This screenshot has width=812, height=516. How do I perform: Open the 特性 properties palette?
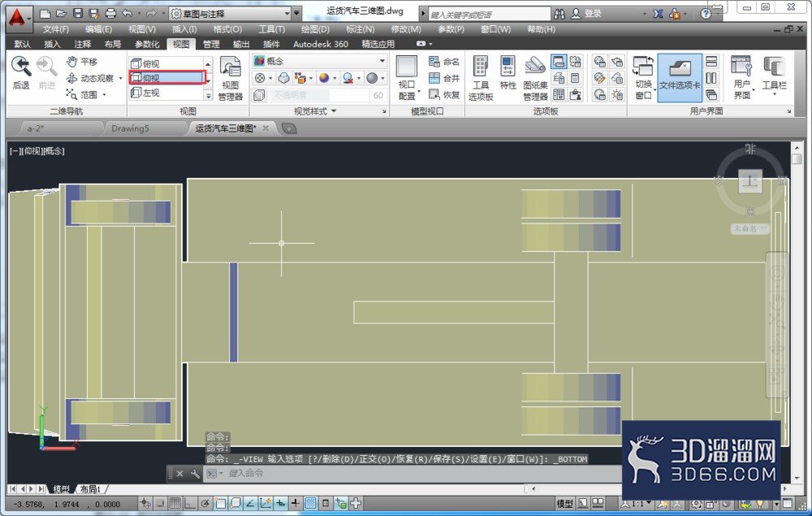click(508, 73)
